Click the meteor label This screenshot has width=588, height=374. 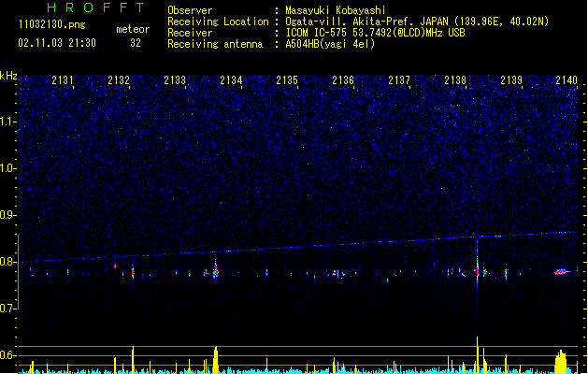[133, 29]
